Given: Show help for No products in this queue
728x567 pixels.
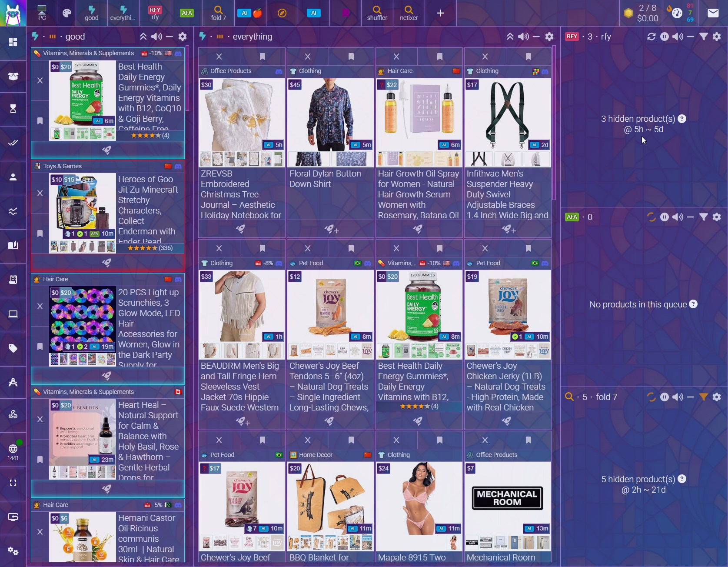Looking at the screenshot, I should pos(693,304).
